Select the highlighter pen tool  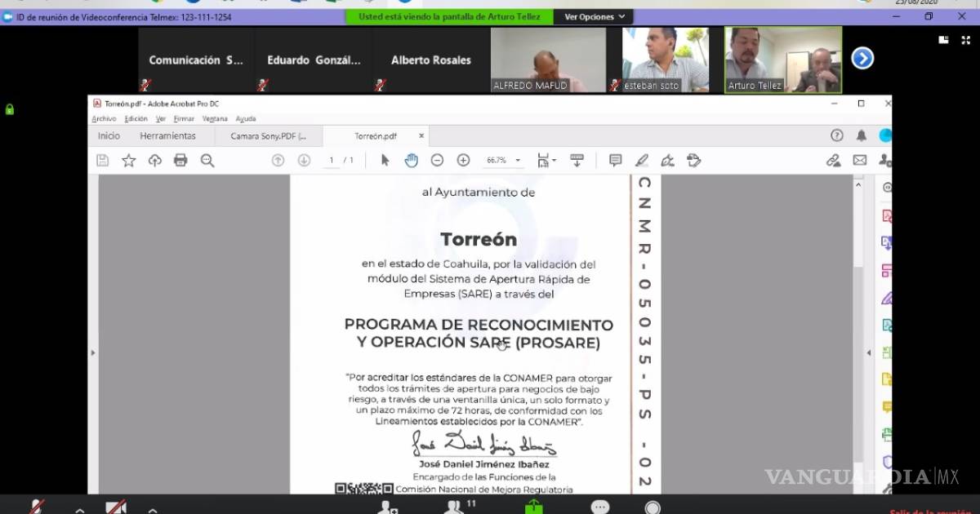641,161
